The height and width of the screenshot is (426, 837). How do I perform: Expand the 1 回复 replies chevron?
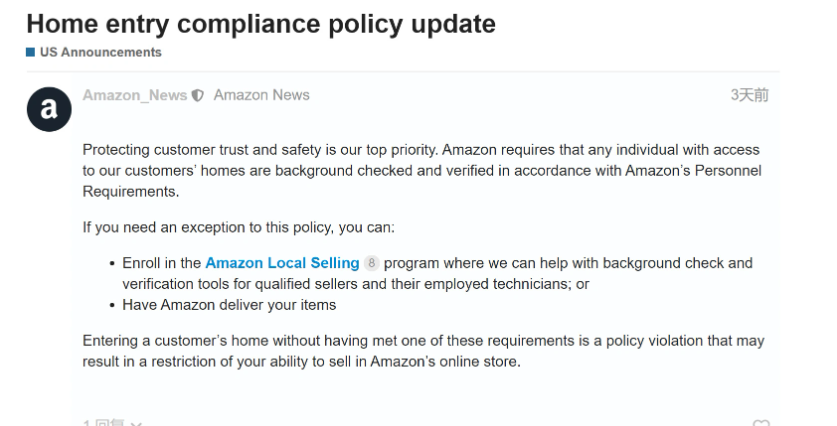tap(136, 423)
